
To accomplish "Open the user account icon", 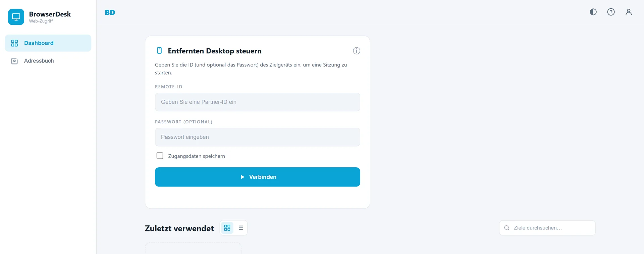I will click(629, 12).
